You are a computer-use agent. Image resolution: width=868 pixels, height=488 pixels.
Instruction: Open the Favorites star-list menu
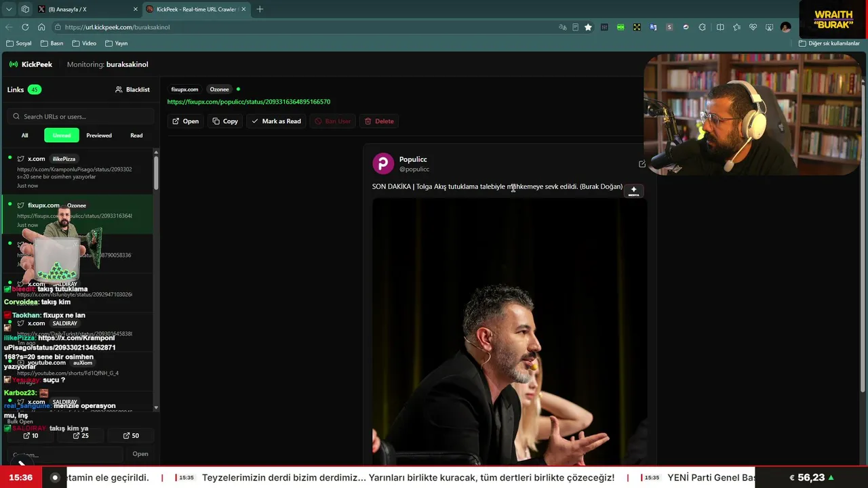(x=736, y=27)
